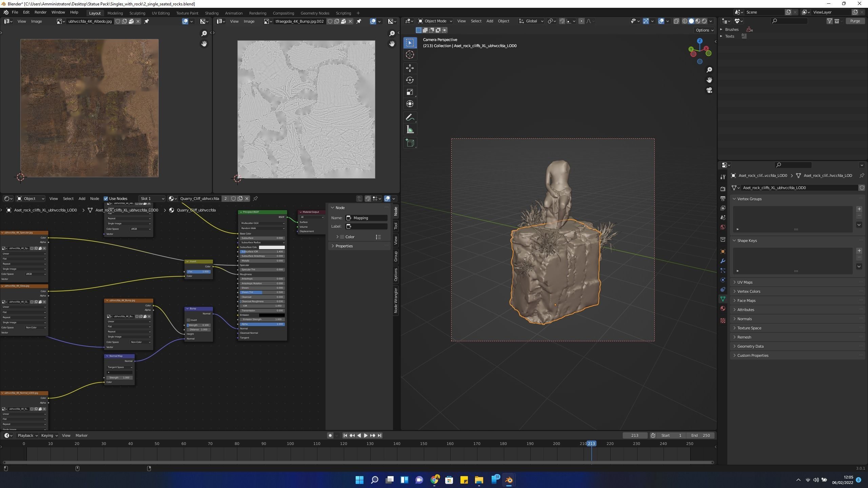Activate the Add Cube tool
The width and height of the screenshot is (868, 488).
tap(410, 143)
